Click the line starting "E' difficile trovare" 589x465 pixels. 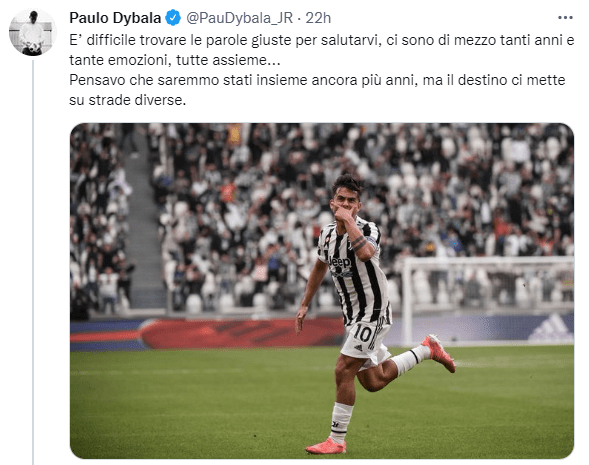tap(322, 40)
